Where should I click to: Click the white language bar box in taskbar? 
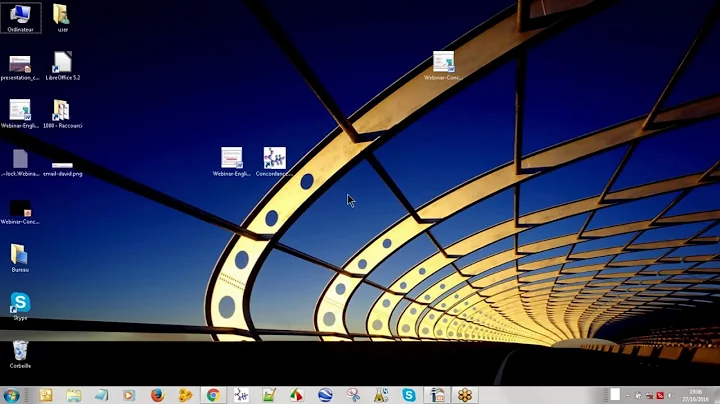pos(615,394)
